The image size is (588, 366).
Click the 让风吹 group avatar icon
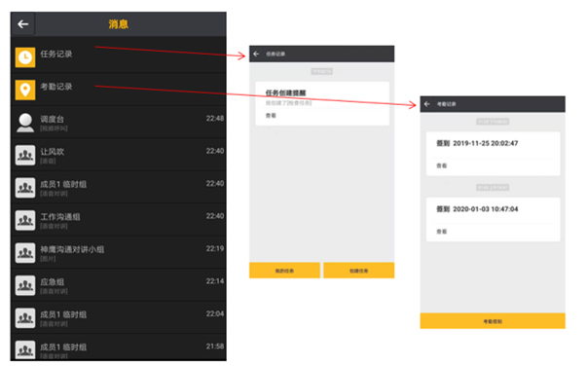click(25, 155)
